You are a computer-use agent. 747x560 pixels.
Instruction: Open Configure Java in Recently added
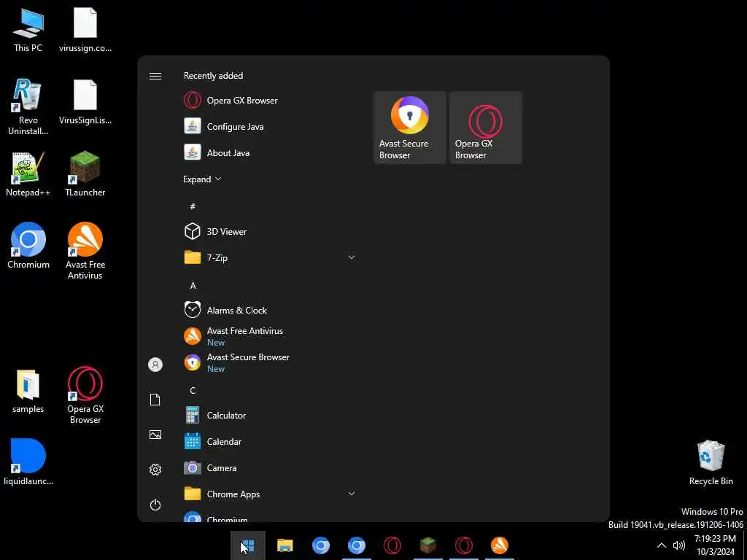click(x=271, y=127)
